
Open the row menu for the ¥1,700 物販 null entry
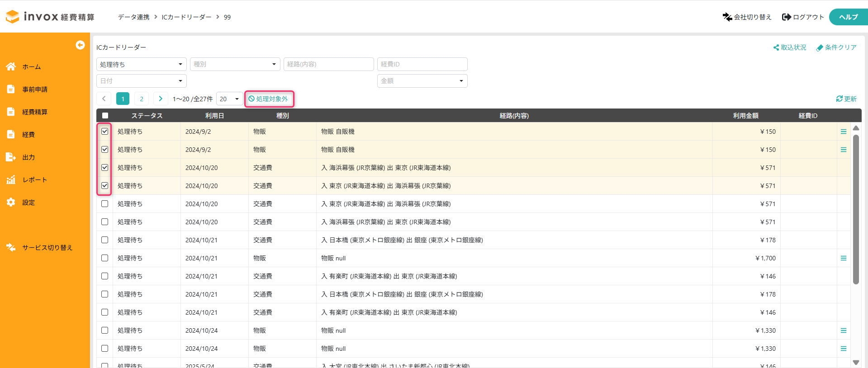[843, 258]
